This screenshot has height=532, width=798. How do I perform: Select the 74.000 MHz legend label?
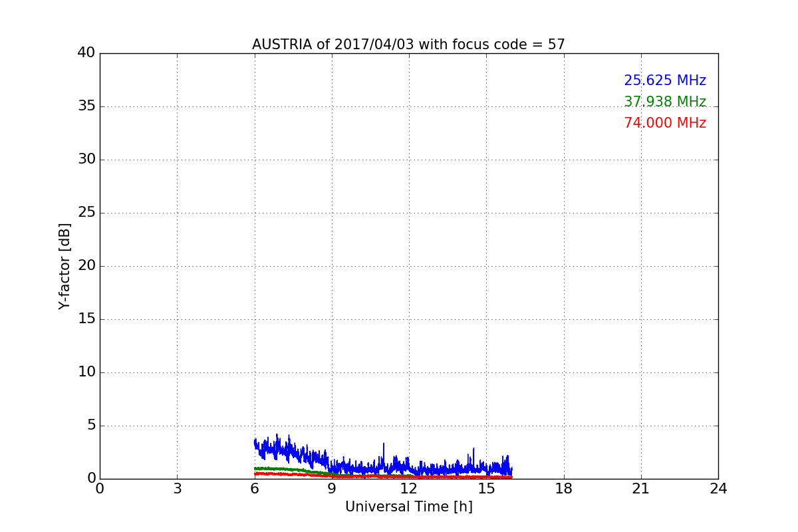665,123
